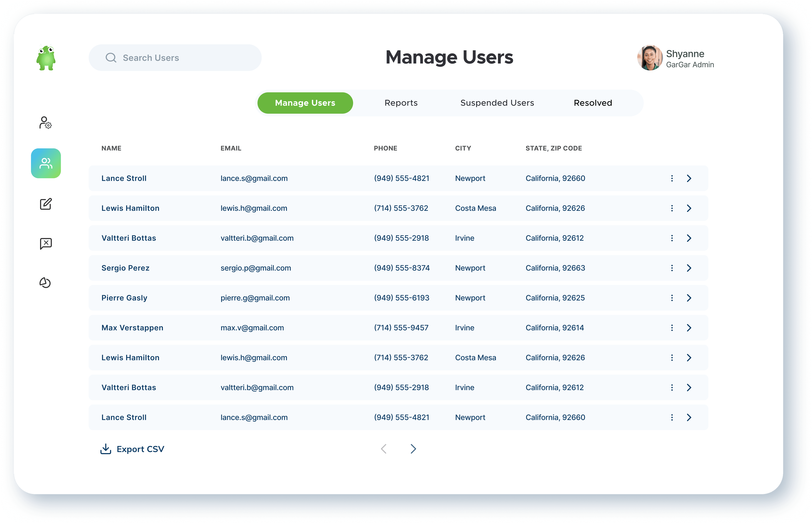Image resolution: width=812 pixels, height=523 pixels.
Task: Open the pie chart analytics sidebar icon
Action: pyautogui.click(x=45, y=282)
